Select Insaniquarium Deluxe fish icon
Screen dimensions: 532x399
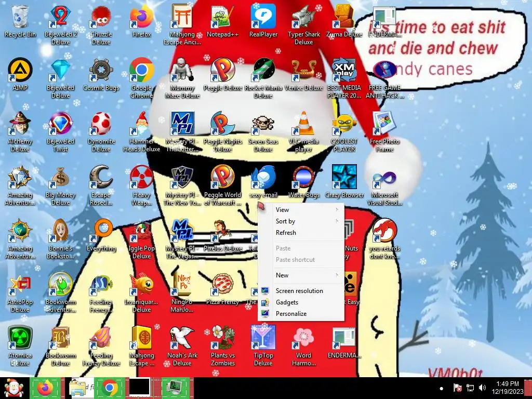(x=141, y=284)
